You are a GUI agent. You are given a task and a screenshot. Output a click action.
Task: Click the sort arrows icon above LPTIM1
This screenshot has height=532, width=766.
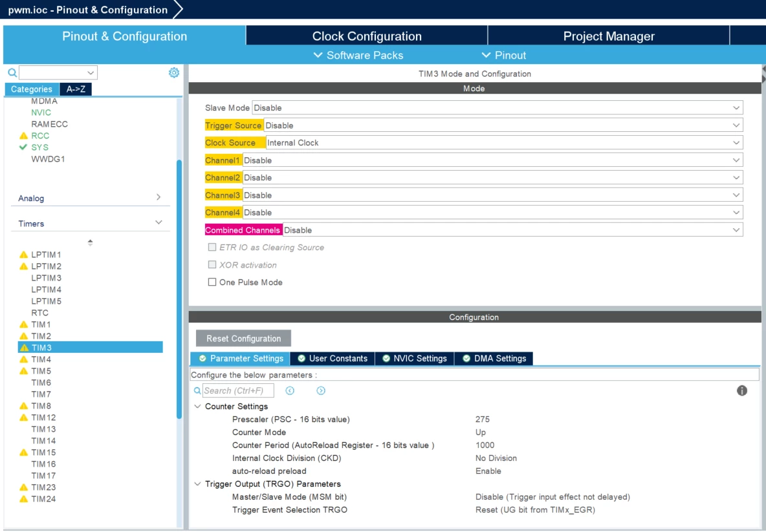click(90, 242)
